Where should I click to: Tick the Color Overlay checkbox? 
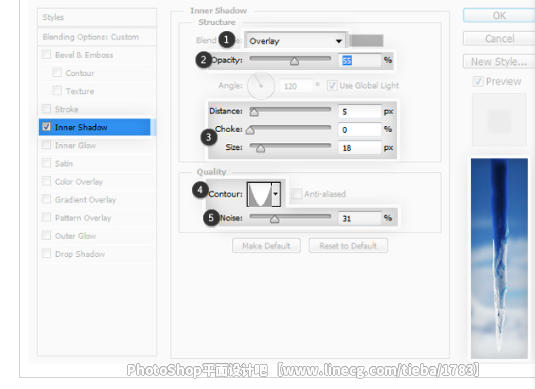[x=46, y=181]
